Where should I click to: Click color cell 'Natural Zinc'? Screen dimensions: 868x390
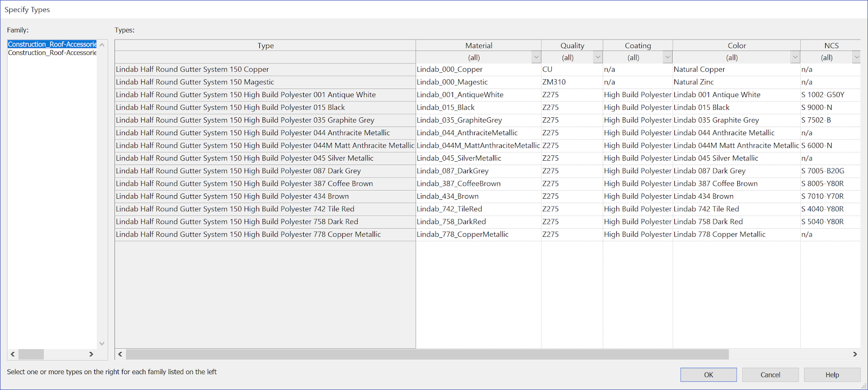point(737,82)
